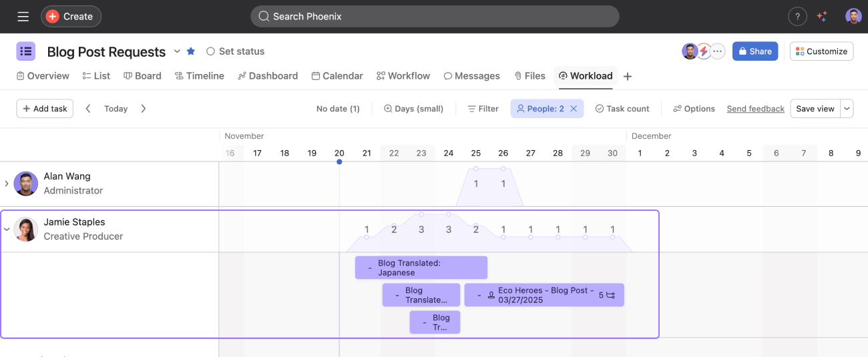This screenshot has width=868, height=357.
Task: Open the Send feedback link
Action: click(x=755, y=109)
